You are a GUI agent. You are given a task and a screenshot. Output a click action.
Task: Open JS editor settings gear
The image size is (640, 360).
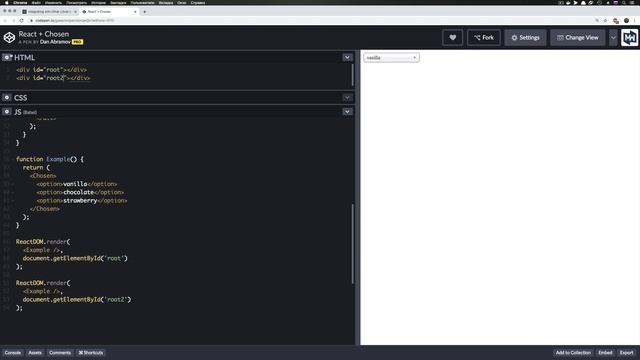7,111
